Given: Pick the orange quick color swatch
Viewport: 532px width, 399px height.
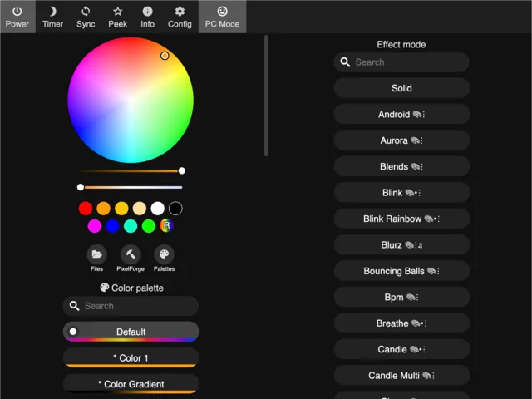Looking at the screenshot, I should 103,209.
